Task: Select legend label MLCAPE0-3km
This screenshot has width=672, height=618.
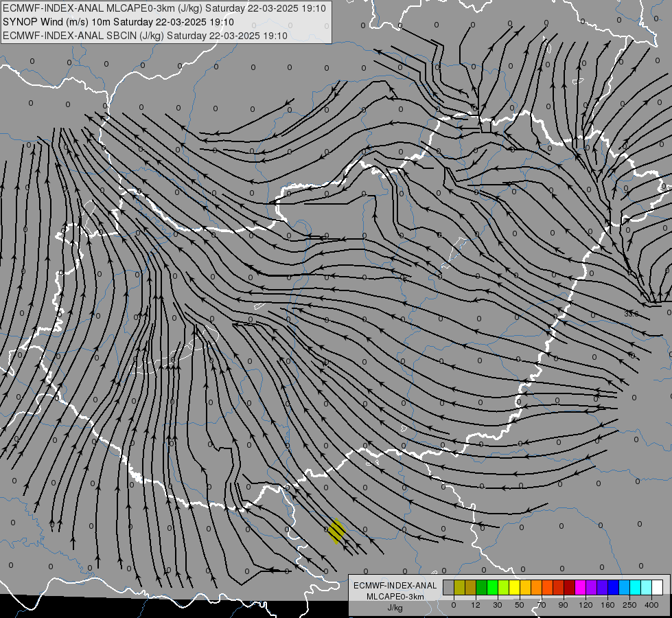Action: [x=395, y=597]
